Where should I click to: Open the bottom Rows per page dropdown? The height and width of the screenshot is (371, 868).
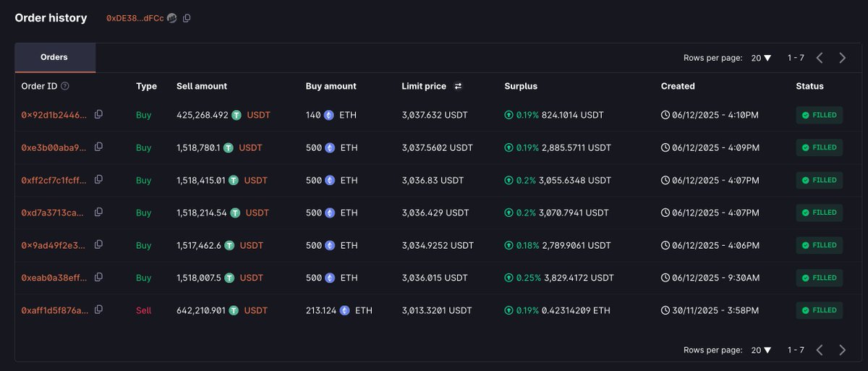pyautogui.click(x=761, y=350)
